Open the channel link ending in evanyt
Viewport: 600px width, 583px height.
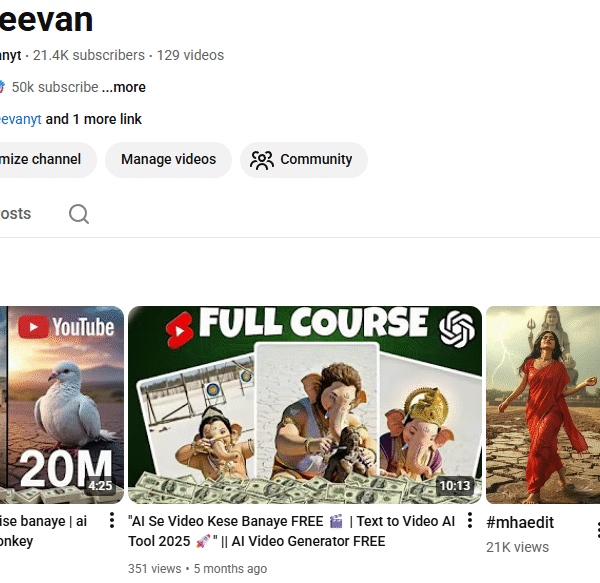pos(21,119)
